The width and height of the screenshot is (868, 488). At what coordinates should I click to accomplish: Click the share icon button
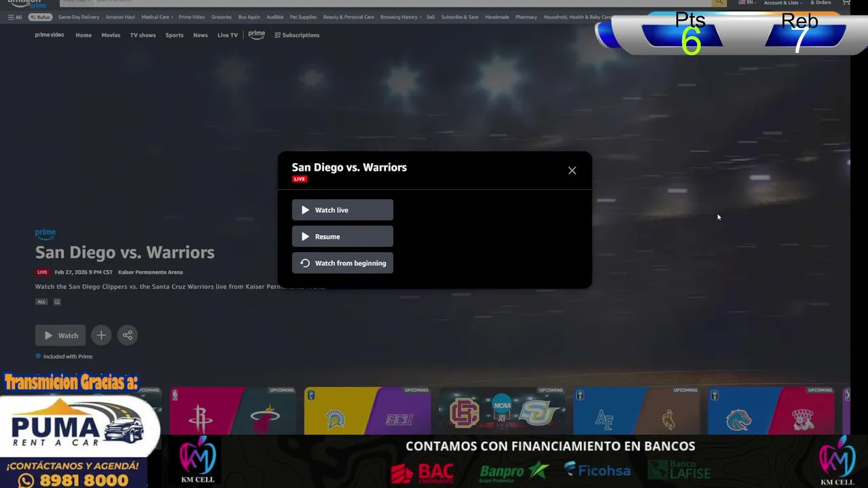(x=127, y=335)
